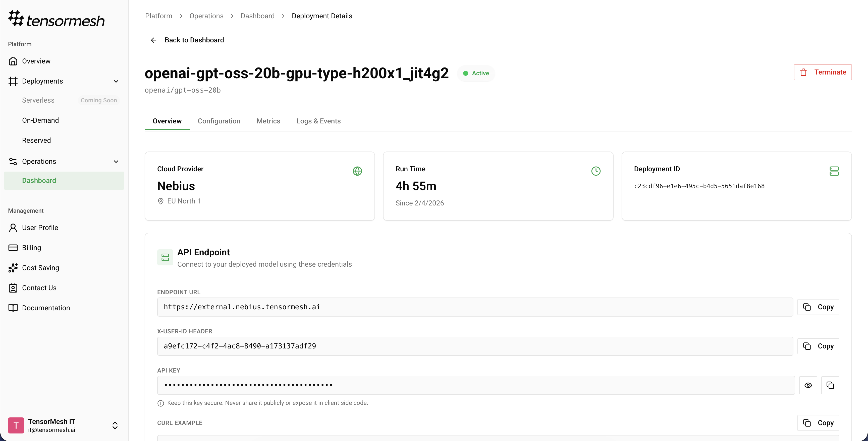
Task: Reveal the API key with eye icon
Action: pyautogui.click(x=808, y=386)
